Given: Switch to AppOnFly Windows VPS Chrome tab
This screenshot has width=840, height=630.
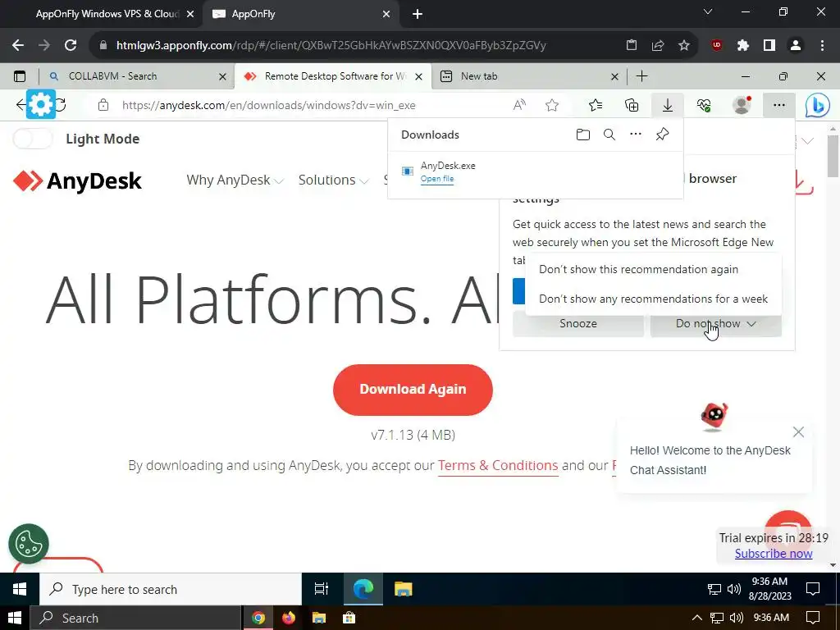Looking at the screenshot, I should click(107, 14).
